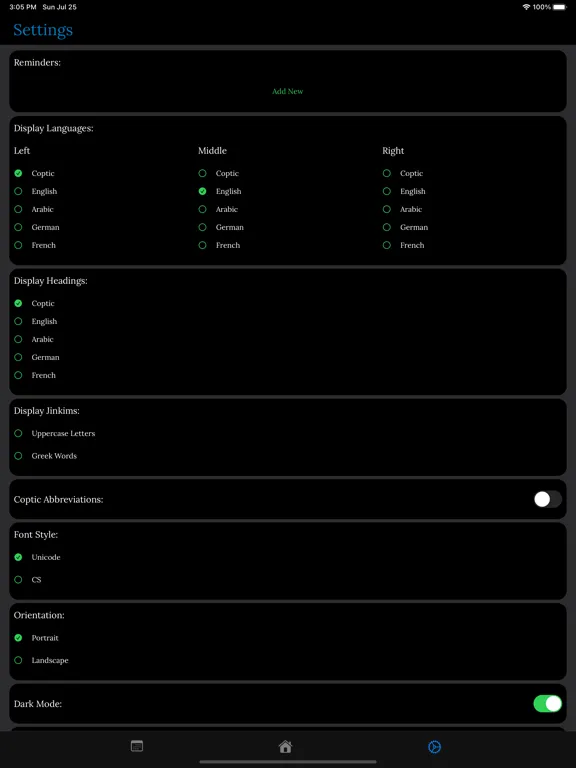Tap the Middle column heading
This screenshot has width=576, height=768.
pyautogui.click(x=212, y=151)
